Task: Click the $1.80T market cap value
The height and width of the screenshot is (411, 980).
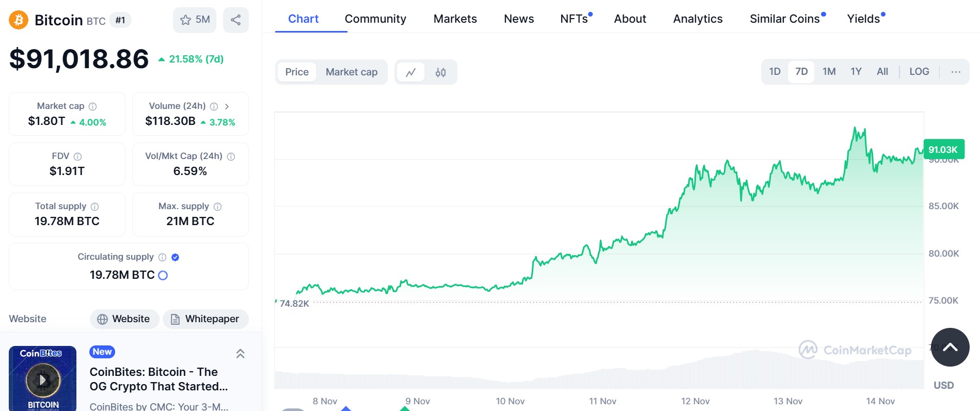Action: tap(46, 121)
